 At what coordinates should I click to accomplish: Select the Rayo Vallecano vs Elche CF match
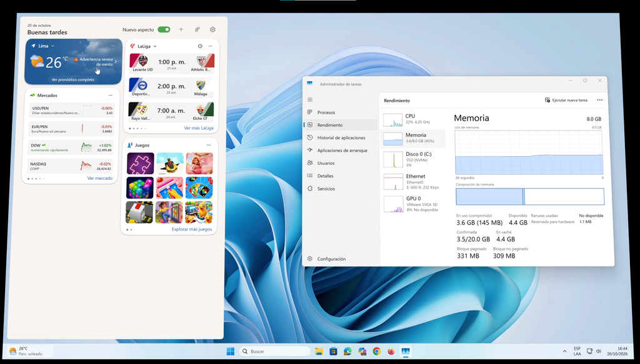[171, 111]
